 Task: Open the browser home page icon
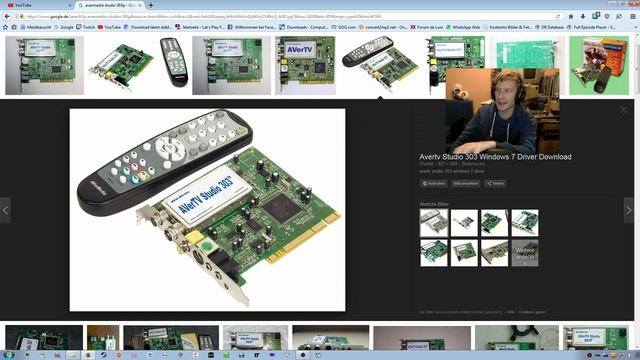point(571,16)
